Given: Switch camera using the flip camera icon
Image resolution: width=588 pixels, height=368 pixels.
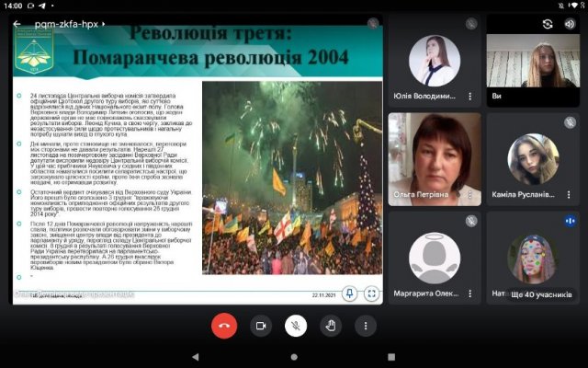Looking at the screenshot, I should pos(548,25).
